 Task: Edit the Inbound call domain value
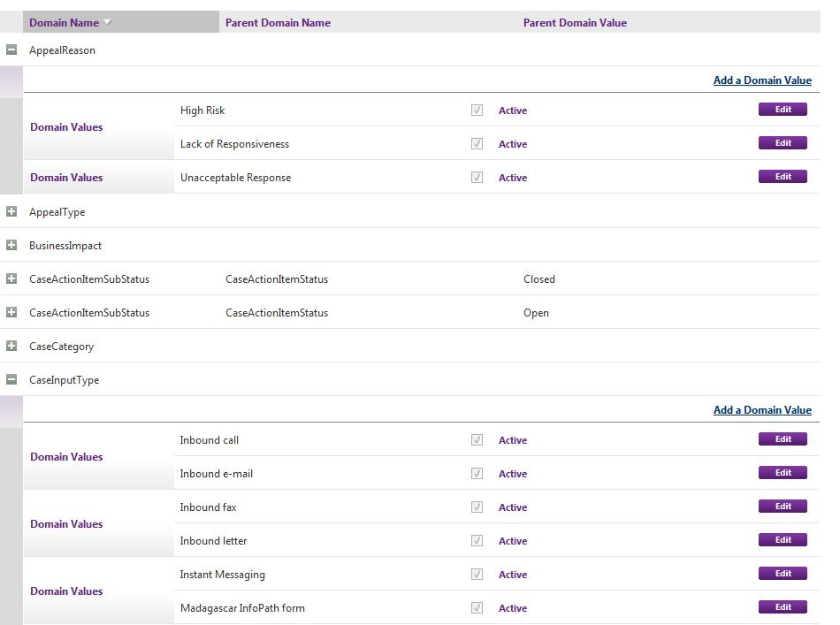pyautogui.click(x=783, y=439)
